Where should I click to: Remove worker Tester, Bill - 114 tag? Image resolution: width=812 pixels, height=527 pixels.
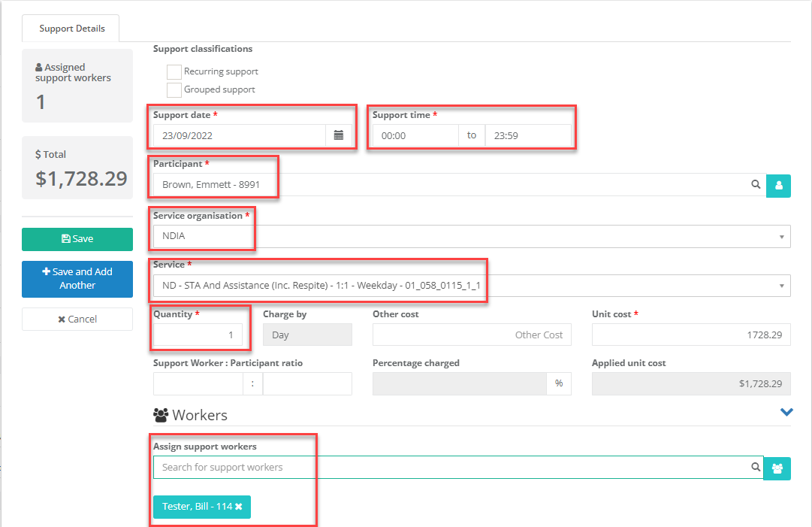pyautogui.click(x=239, y=507)
